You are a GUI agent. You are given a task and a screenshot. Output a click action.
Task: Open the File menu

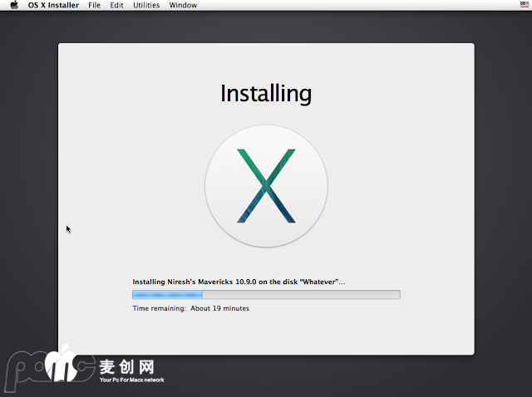95,5
